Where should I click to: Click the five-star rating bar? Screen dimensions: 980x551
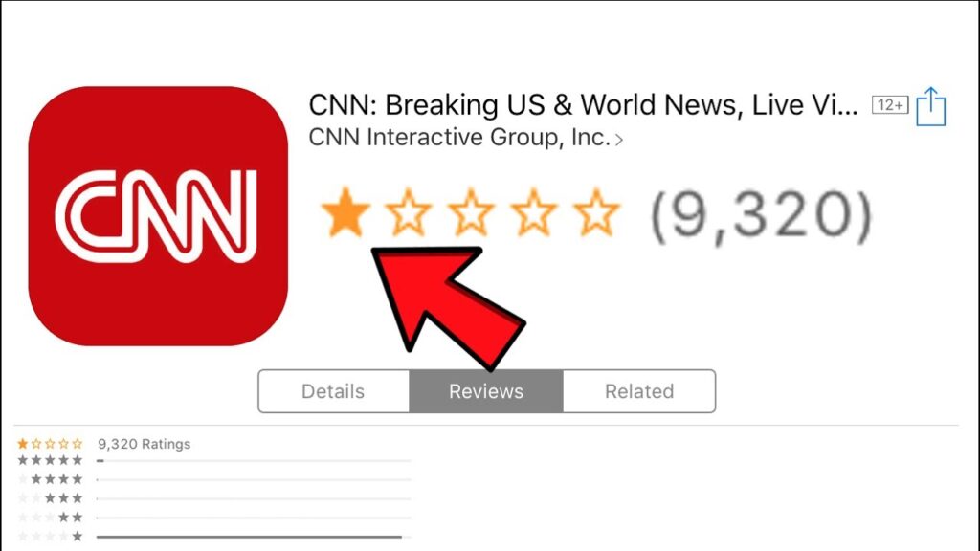[x=254, y=461]
